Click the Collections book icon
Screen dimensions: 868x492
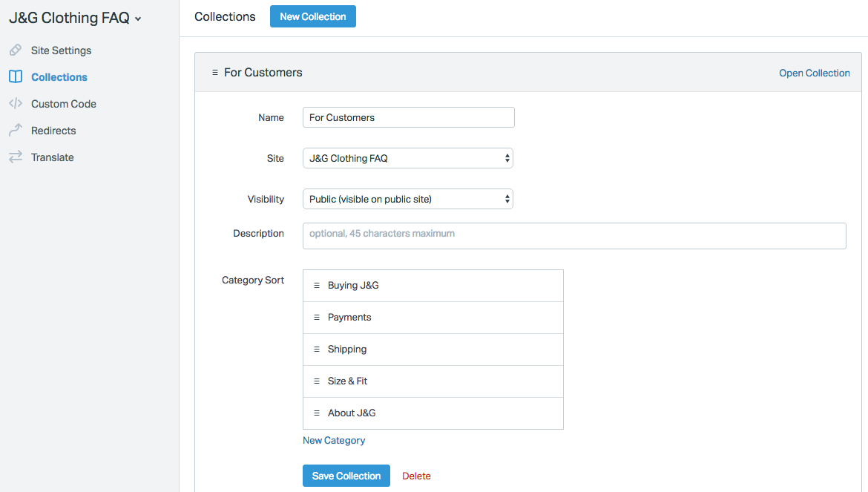coord(15,77)
